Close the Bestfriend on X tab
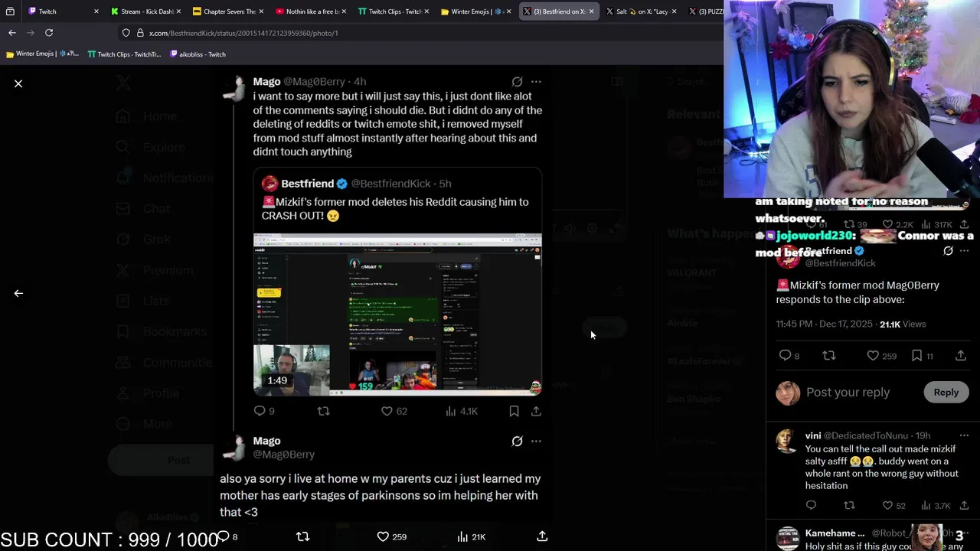 click(591, 11)
